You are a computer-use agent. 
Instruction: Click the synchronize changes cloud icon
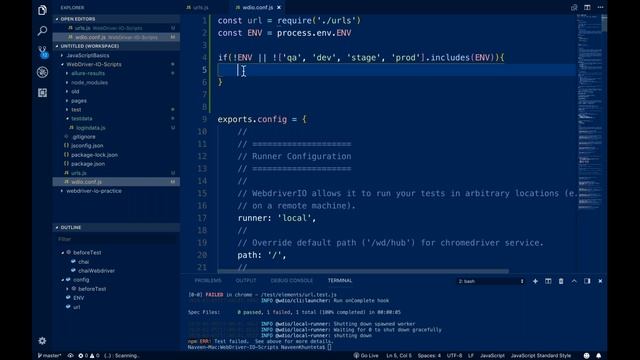coord(70,356)
